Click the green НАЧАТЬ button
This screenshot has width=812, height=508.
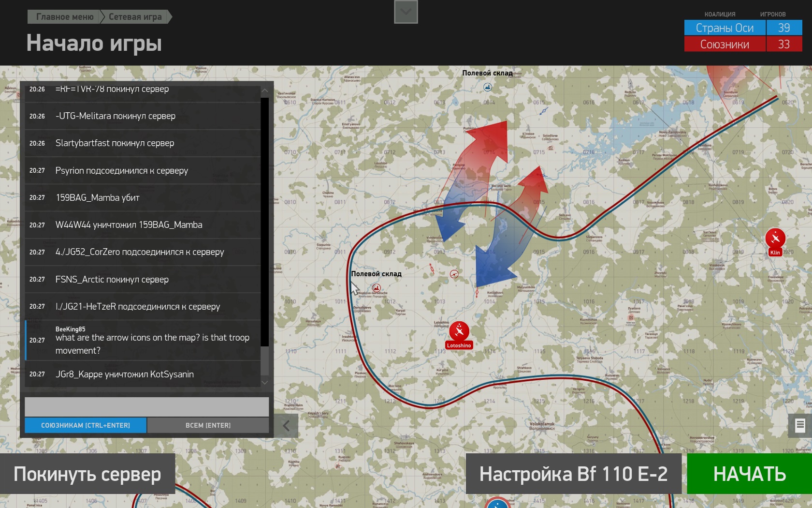click(750, 474)
